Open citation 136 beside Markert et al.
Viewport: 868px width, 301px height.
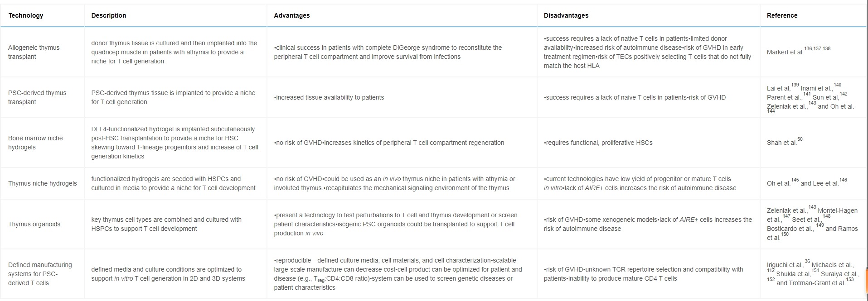click(x=808, y=48)
